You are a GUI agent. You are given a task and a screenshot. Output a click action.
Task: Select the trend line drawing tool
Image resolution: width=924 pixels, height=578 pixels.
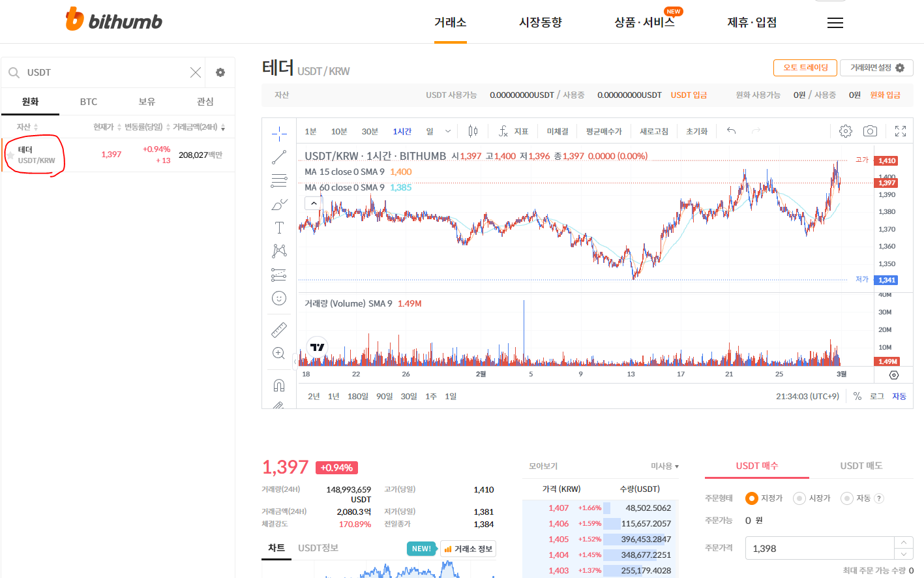coord(279,157)
